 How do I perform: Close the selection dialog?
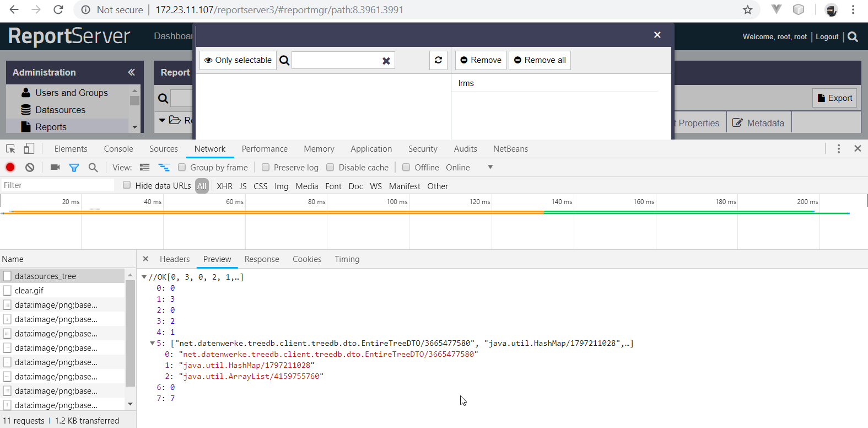tap(657, 35)
